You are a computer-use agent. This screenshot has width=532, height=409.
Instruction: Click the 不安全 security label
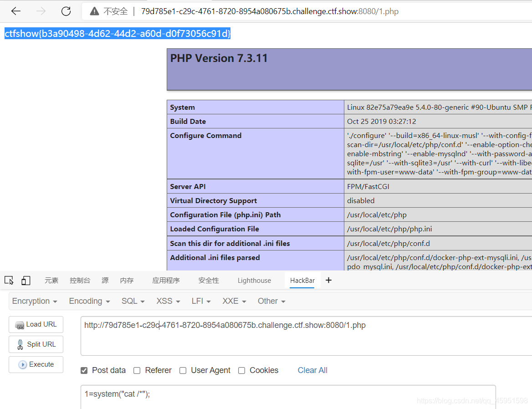point(116,11)
